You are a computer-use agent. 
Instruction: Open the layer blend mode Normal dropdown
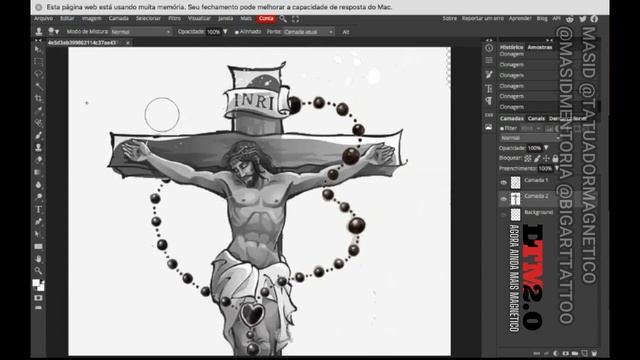tap(530, 138)
